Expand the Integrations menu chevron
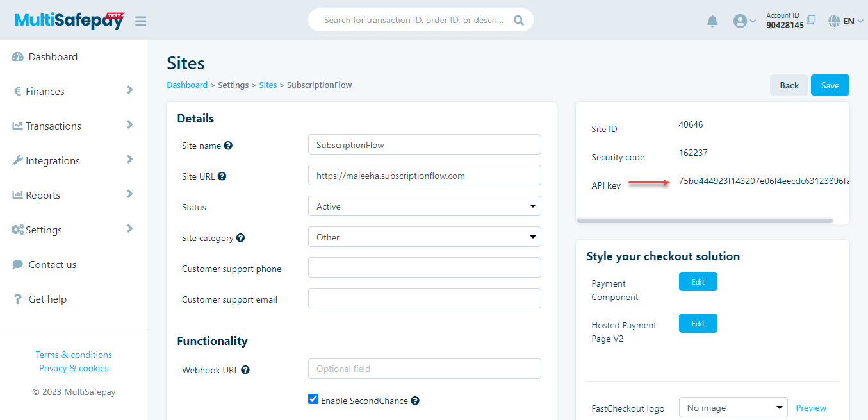The image size is (868, 420). point(129,160)
